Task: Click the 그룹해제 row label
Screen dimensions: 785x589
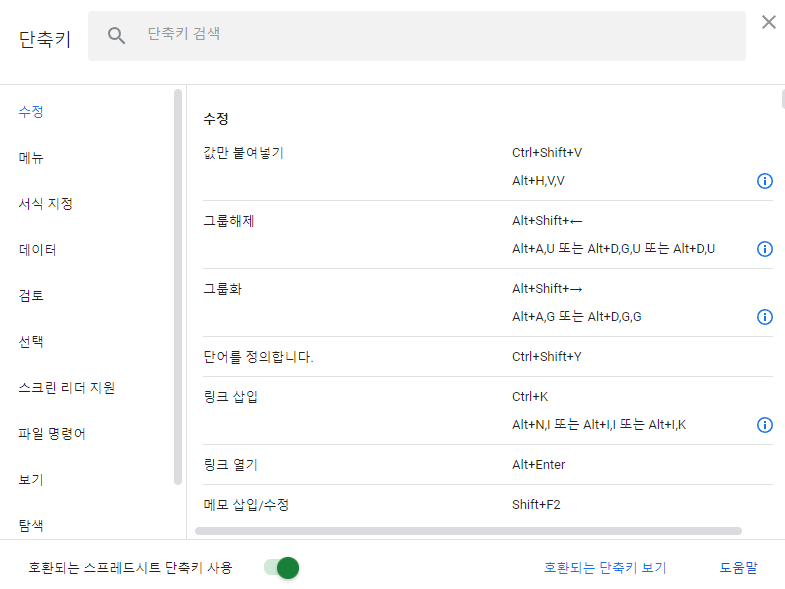Action: [229, 221]
